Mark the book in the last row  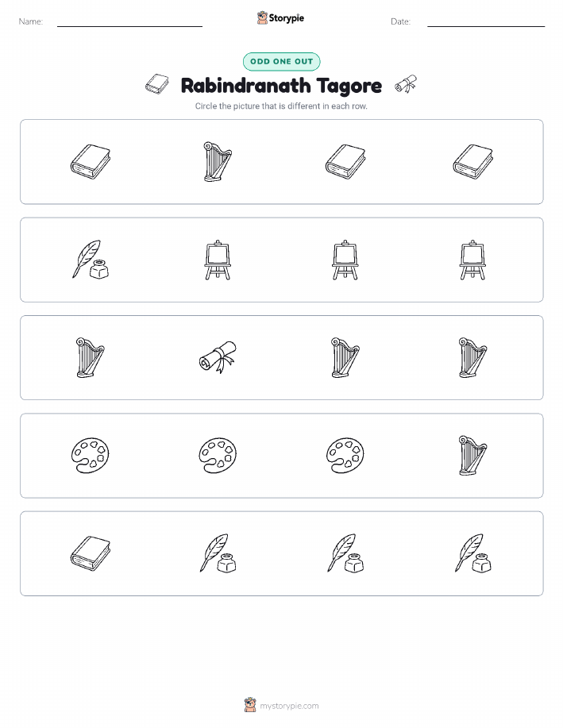(90, 553)
